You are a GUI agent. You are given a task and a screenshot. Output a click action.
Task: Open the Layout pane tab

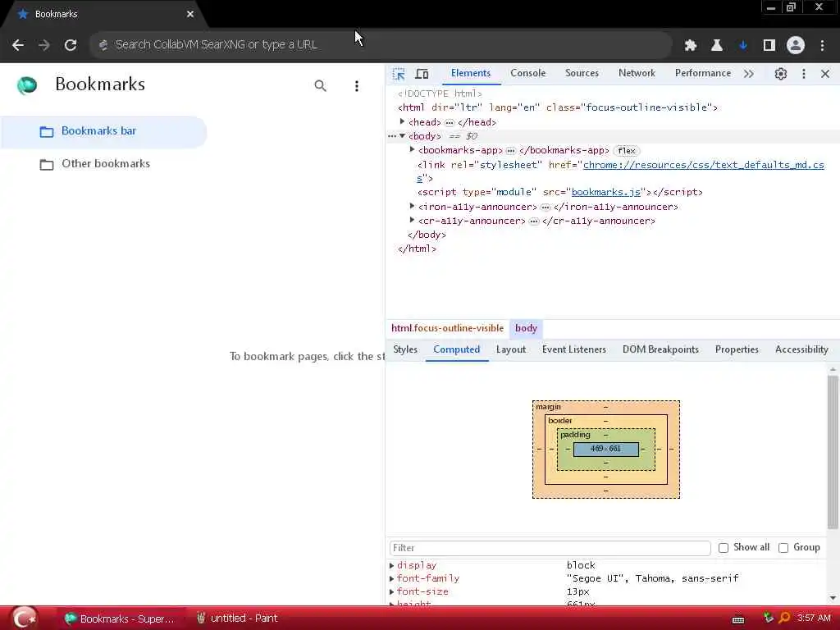coord(510,349)
